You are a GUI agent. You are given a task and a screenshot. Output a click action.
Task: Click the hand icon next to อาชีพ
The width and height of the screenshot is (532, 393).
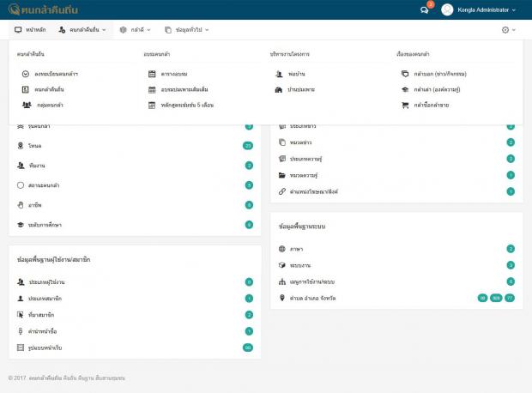click(x=21, y=205)
